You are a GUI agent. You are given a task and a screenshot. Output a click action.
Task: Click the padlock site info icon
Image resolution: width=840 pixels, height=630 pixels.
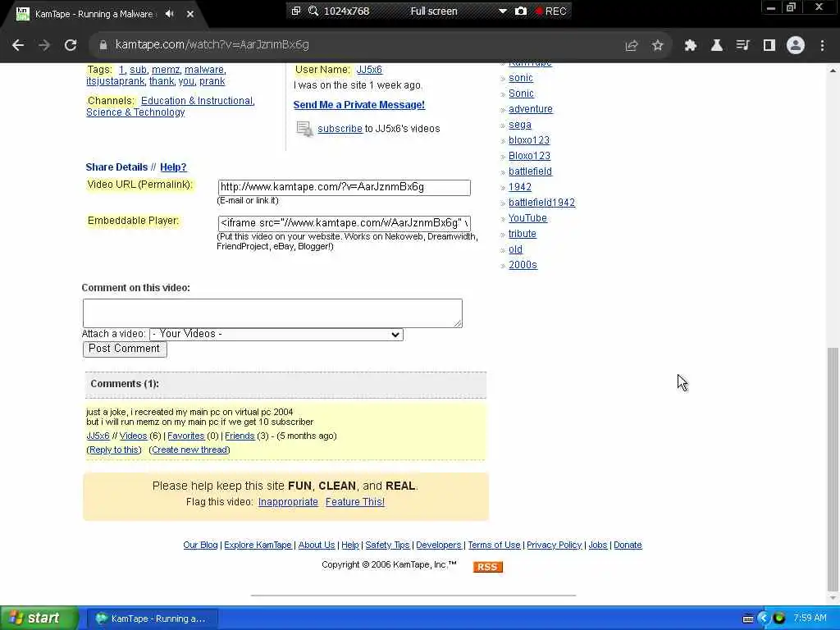[103, 45]
